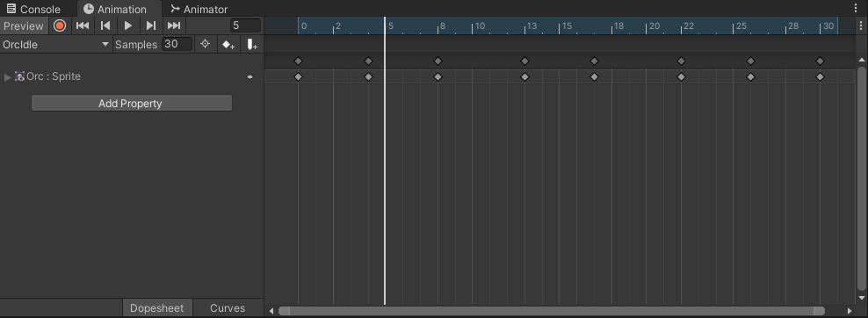Click the Samples value field
The width and height of the screenshot is (868, 318).
177,44
